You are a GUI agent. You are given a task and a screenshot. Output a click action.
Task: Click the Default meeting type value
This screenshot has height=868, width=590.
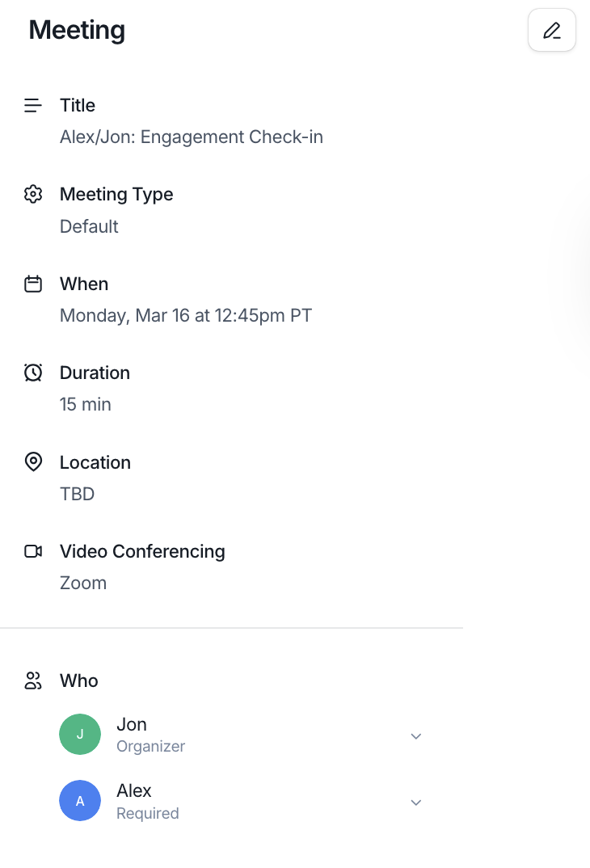pos(89,226)
